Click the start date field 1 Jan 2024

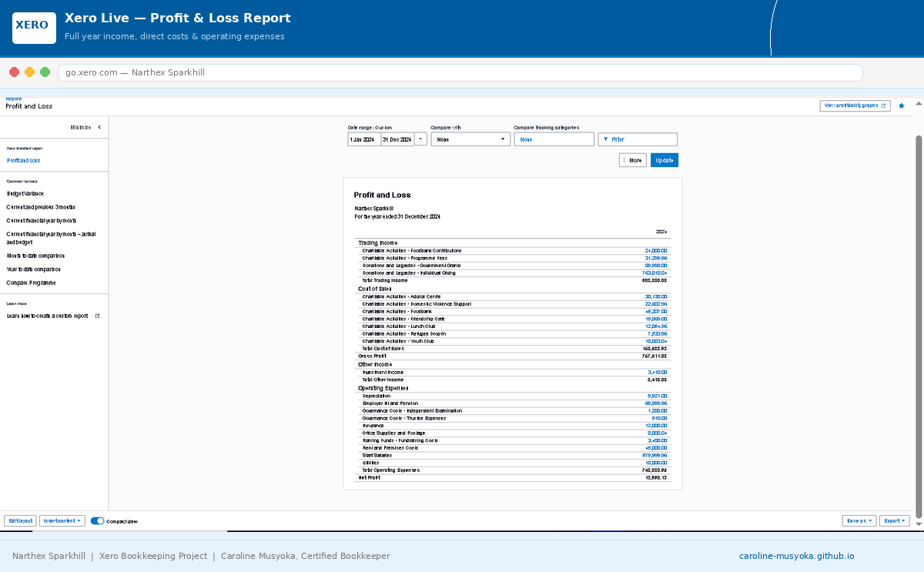coord(364,139)
